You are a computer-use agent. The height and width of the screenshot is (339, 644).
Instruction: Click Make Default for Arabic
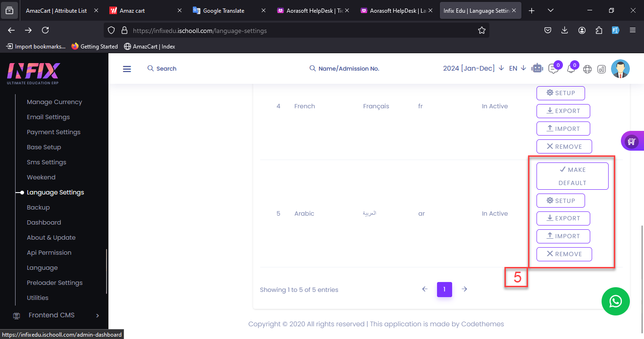572,176
